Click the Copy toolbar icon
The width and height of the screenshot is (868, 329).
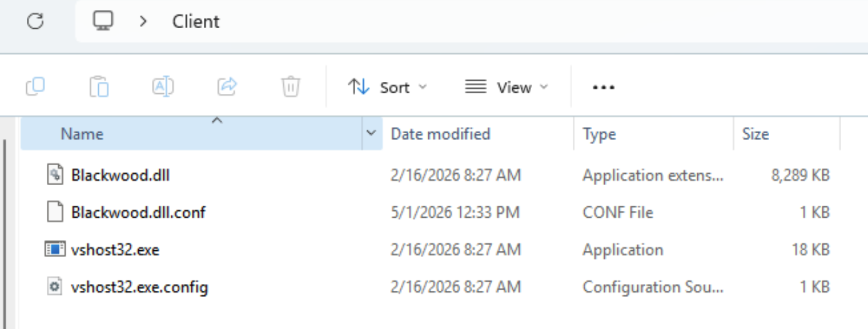(36, 86)
